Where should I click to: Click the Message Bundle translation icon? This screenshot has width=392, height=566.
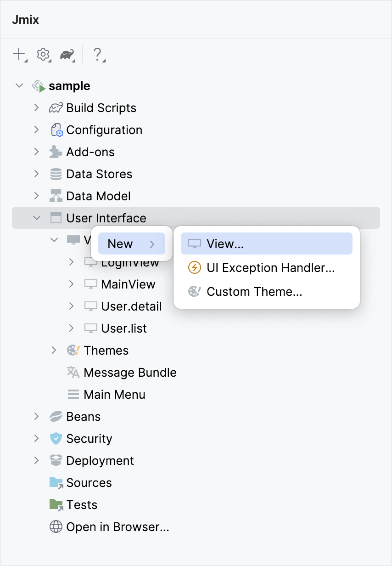(73, 372)
